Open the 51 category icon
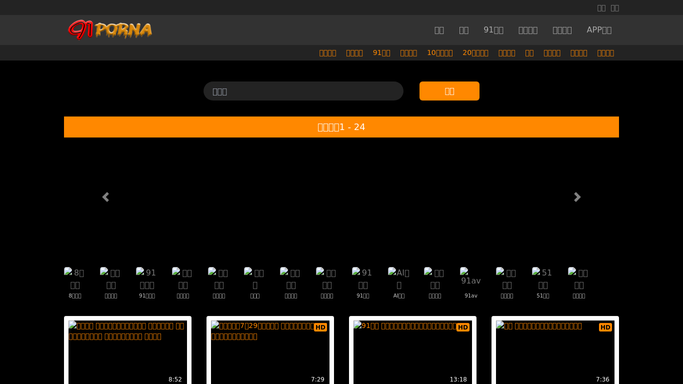 click(x=543, y=283)
